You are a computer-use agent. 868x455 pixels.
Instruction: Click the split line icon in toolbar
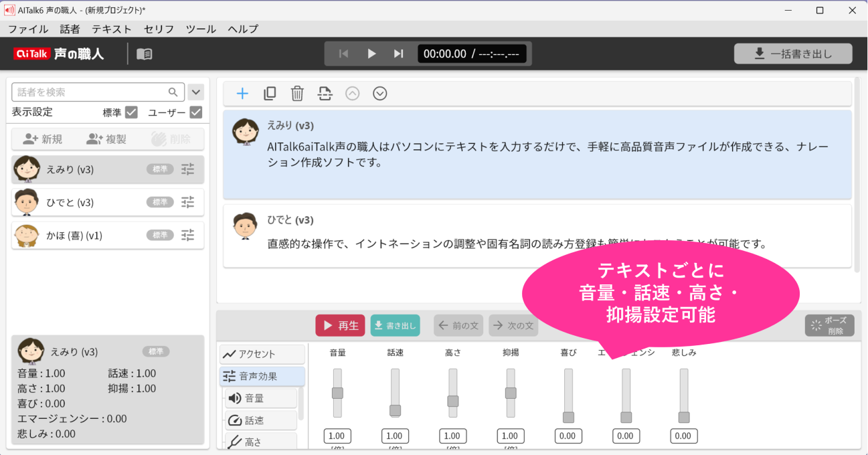click(325, 94)
